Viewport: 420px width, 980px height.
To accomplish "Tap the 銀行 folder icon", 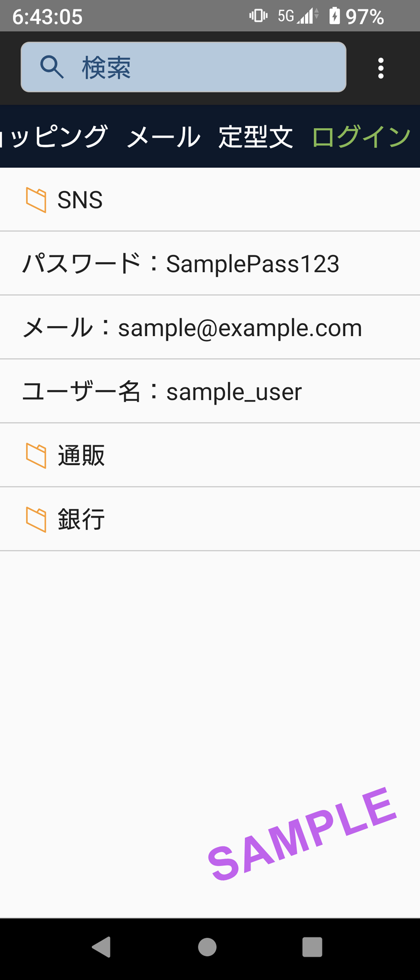I will 36,519.
